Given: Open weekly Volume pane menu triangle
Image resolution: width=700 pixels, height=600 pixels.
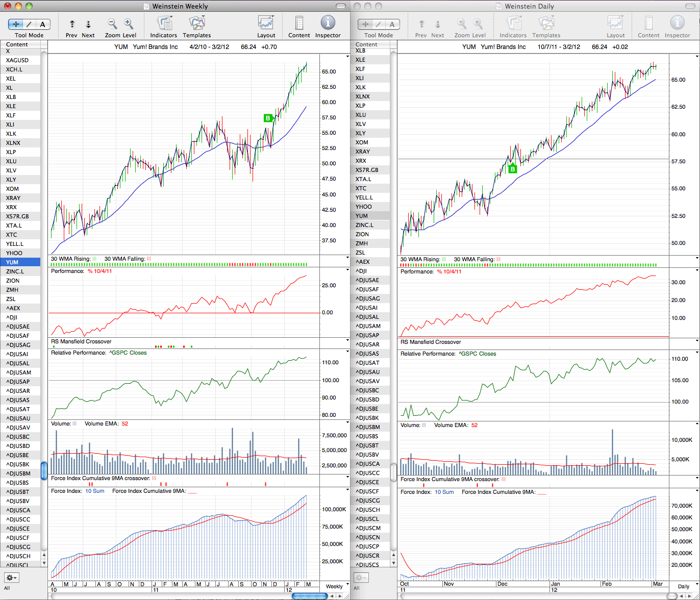Looking at the screenshot, I should [348, 423].
